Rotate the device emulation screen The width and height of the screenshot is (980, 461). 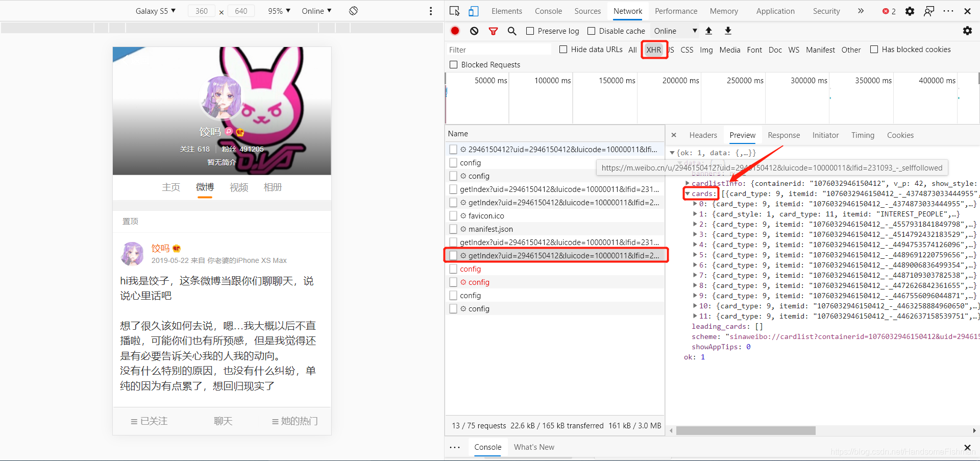[353, 11]
